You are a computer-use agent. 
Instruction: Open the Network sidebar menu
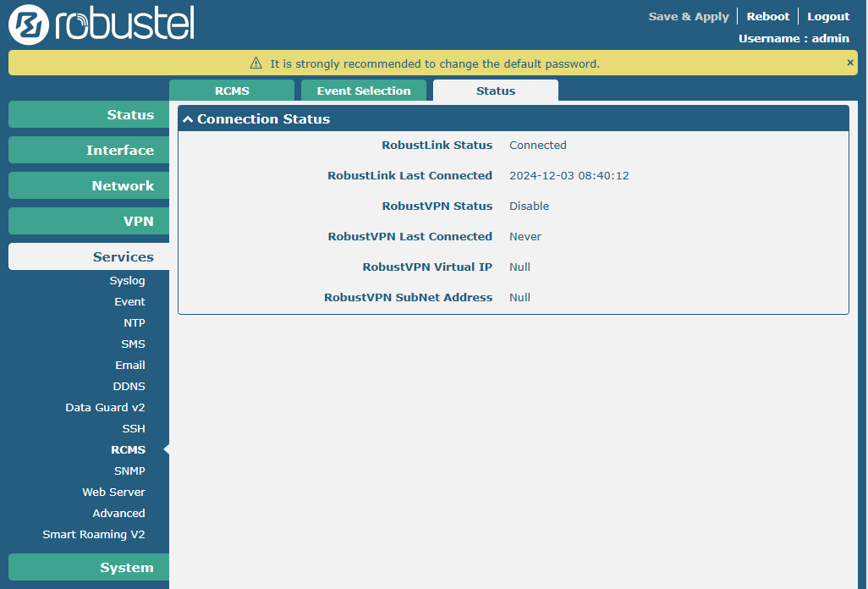pyautogui.click(x=89, y=185)
